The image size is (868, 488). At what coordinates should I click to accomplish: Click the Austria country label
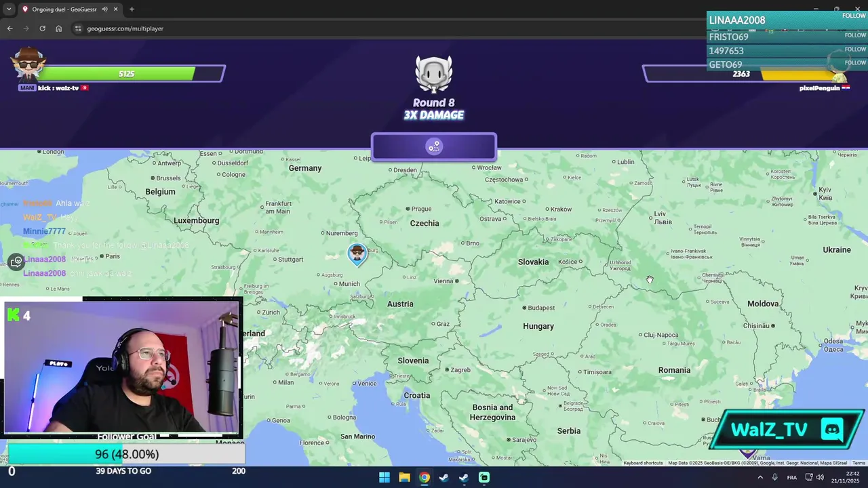click(x=400, y=304)
